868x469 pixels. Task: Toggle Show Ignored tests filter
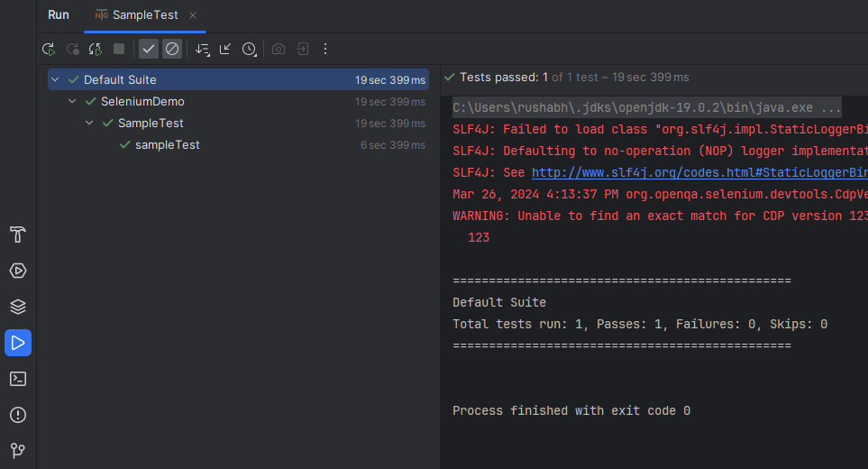(172, 50)
